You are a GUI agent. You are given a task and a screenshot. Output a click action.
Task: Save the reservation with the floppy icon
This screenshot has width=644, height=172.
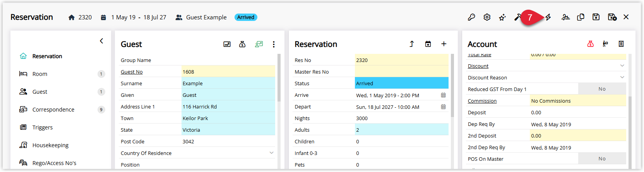pos(596,17)
